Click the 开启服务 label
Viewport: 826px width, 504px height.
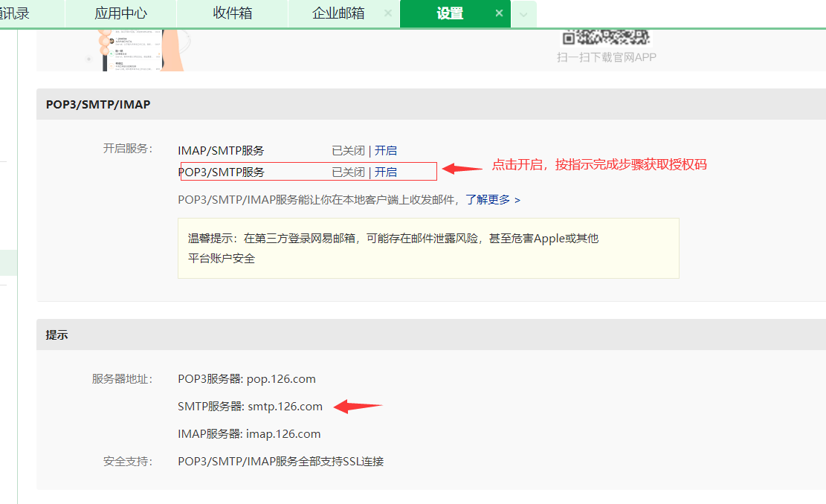pyautogui.click(x=127, y=149)
